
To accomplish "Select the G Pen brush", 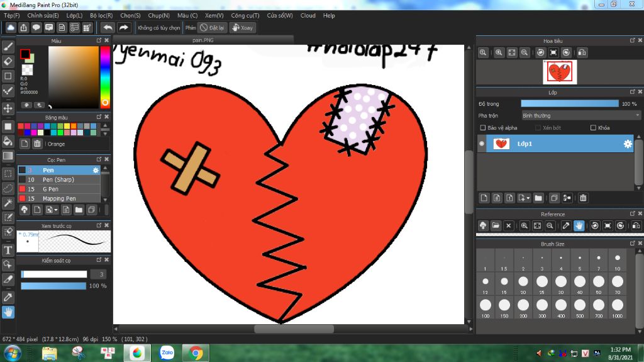I will pyautogui.click(x=58, y=189).
